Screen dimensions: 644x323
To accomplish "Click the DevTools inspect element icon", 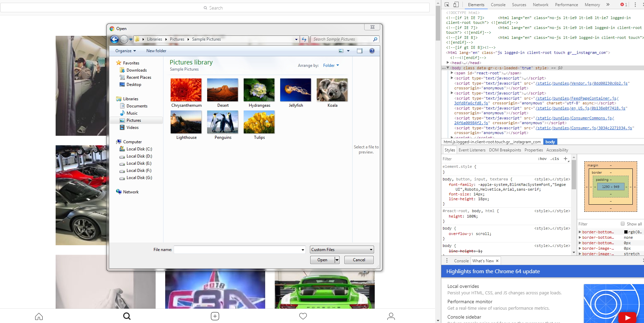I will point(447,5).
